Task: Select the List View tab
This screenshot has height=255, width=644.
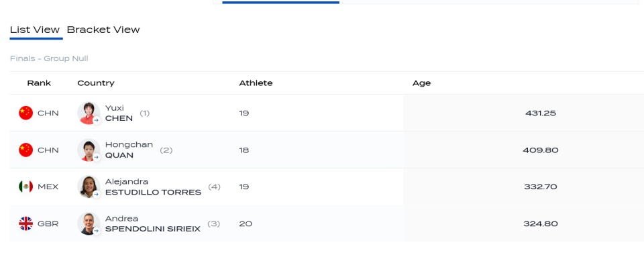Action: (35, 30)
